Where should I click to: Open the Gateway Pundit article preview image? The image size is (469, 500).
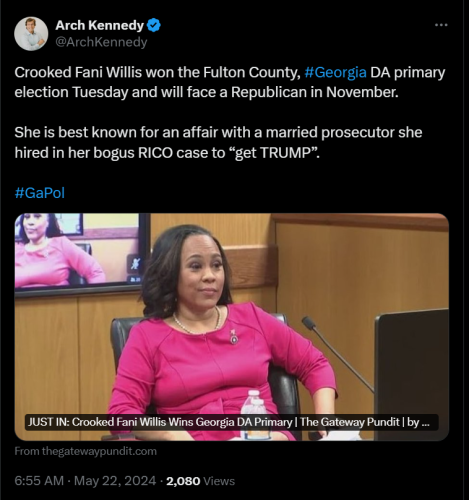(232, 327)
